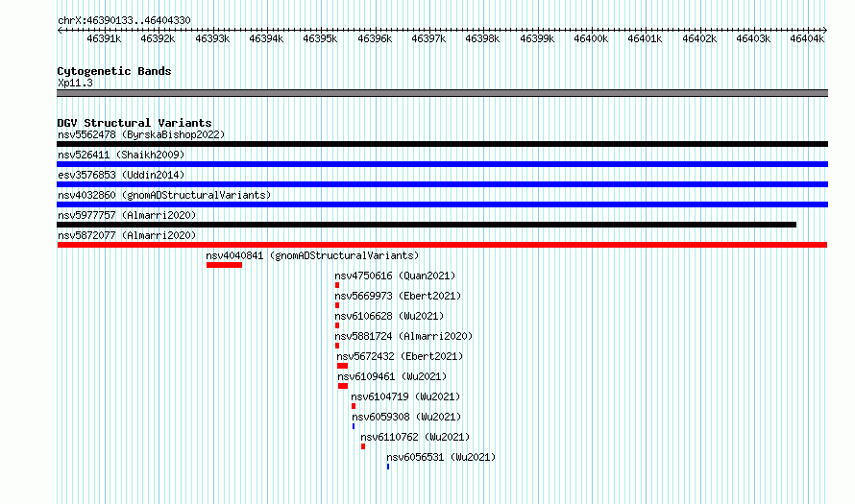This screenshot has height=504, width=855.
Task: Select the blue bar of esv3576853
Action: coord(442,184)
